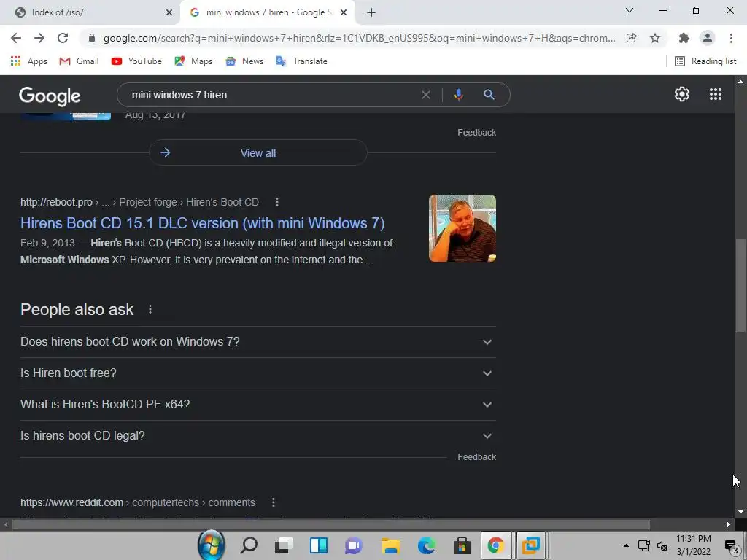Open Task View in taskbar
This screenshot has height=560, width=747.
284,545
